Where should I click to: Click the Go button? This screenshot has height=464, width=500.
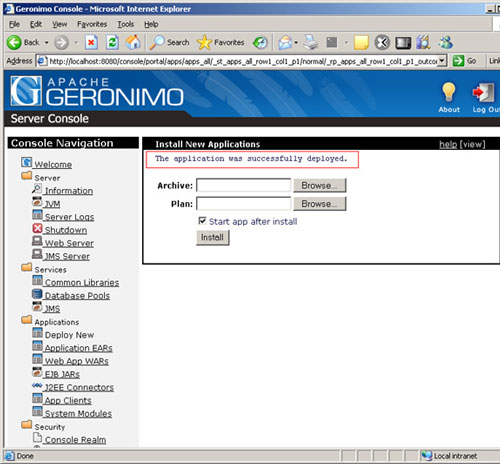(465, 61)
